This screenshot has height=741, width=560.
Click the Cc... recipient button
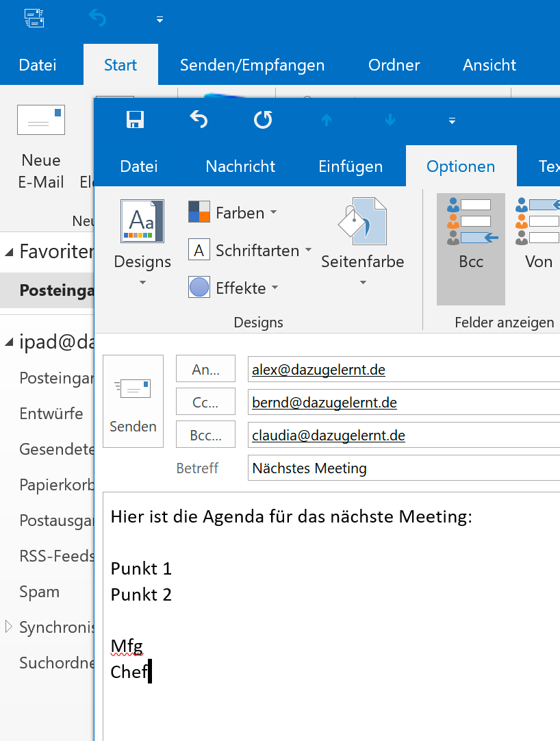tap(205, 402)
